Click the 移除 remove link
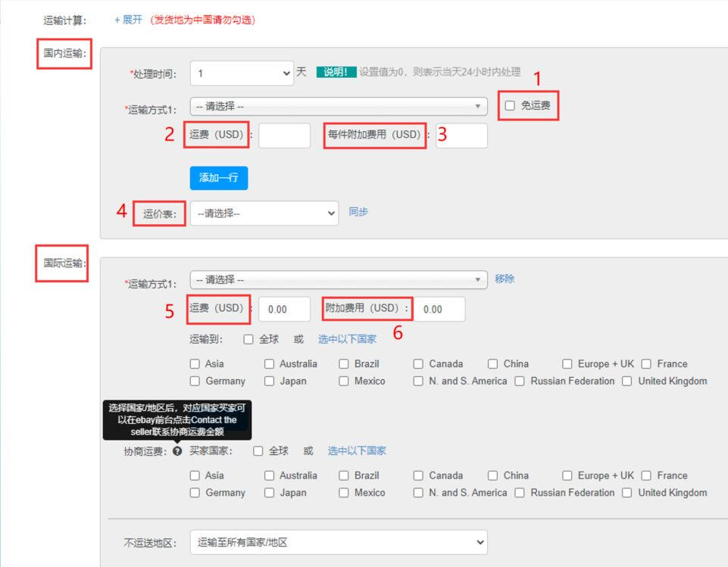The height and width of the screenshot is (567, 728). tap(505, 279)
